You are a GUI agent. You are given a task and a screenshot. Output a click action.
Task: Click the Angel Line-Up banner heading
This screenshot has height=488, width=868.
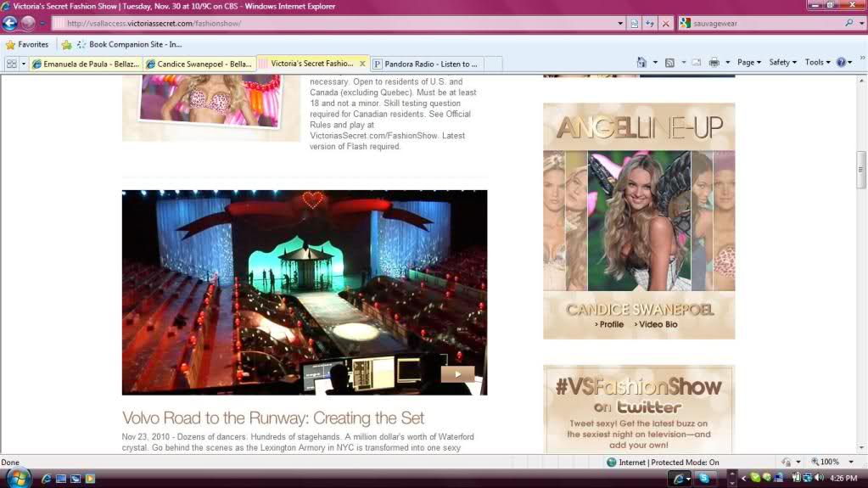pos(639,127)
